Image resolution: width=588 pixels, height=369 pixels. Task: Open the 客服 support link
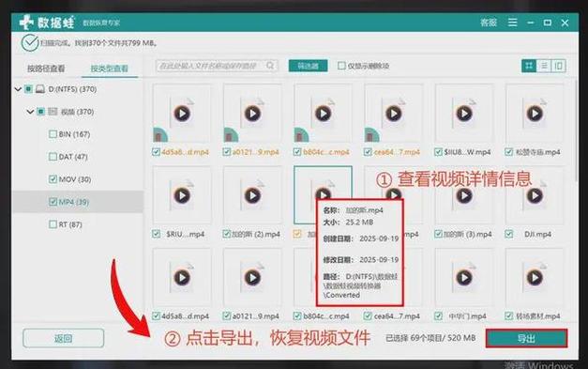click(489, 23)
